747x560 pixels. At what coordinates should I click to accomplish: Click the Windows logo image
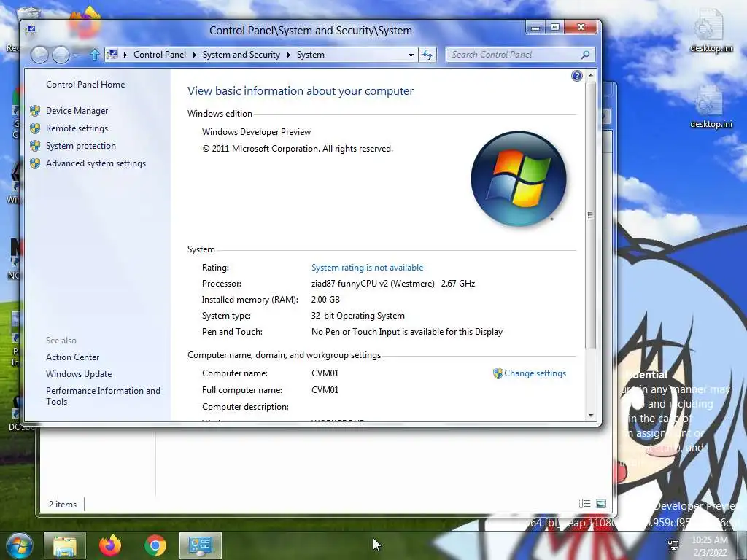tap(519, 178)
